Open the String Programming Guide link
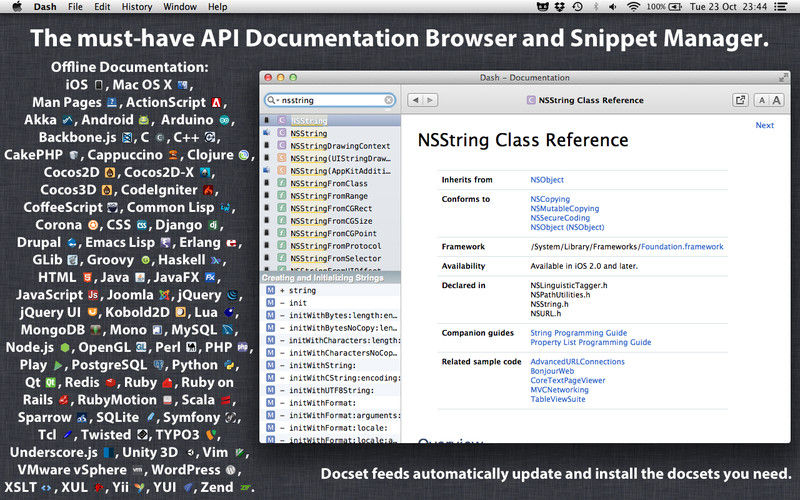Viewport: 800px width, 500px height. [579, 333]
